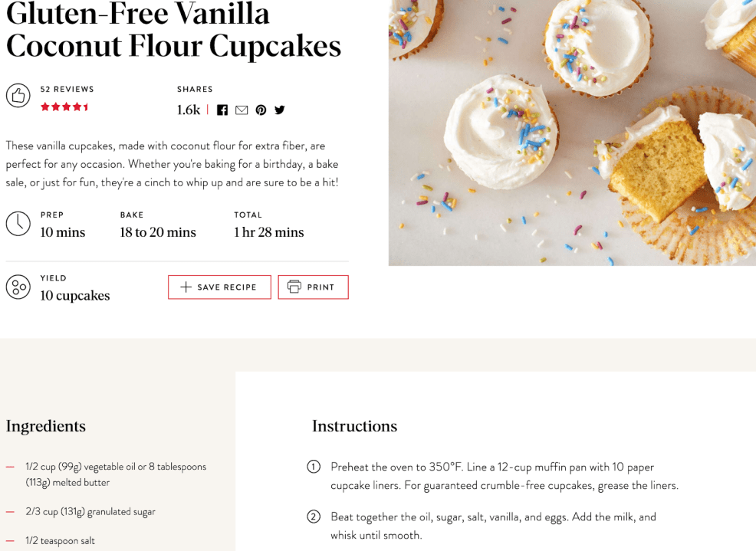Click the granulated sugar ingredient line

pyautogui.click(x=90, y=512)
